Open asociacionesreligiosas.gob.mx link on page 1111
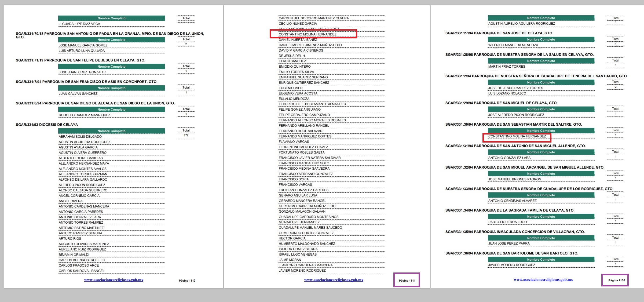The image size is (644, 302). coord(334,280)
